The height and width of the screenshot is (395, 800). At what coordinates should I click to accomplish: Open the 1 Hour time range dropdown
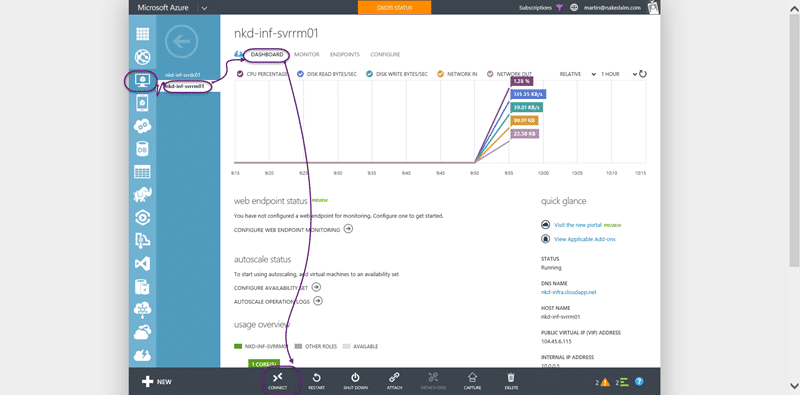(619, 74)
